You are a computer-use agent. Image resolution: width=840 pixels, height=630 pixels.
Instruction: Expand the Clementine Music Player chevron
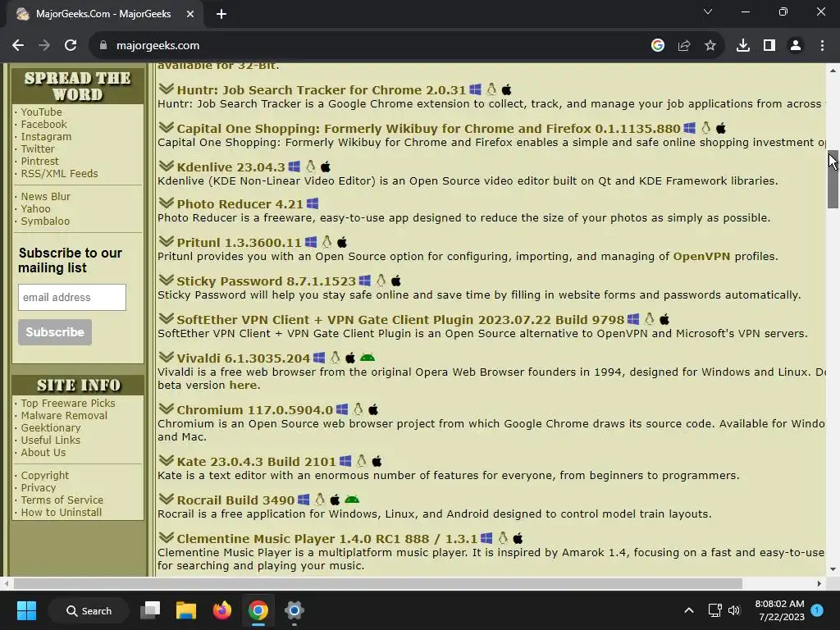pos(166,538)
